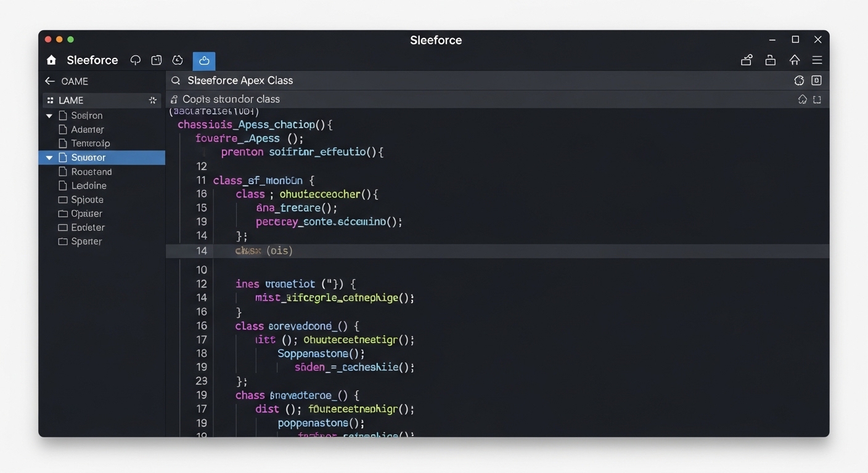Navigate back using the OAME arrow
The image size is (868, 473).
[x=49, y=81]
